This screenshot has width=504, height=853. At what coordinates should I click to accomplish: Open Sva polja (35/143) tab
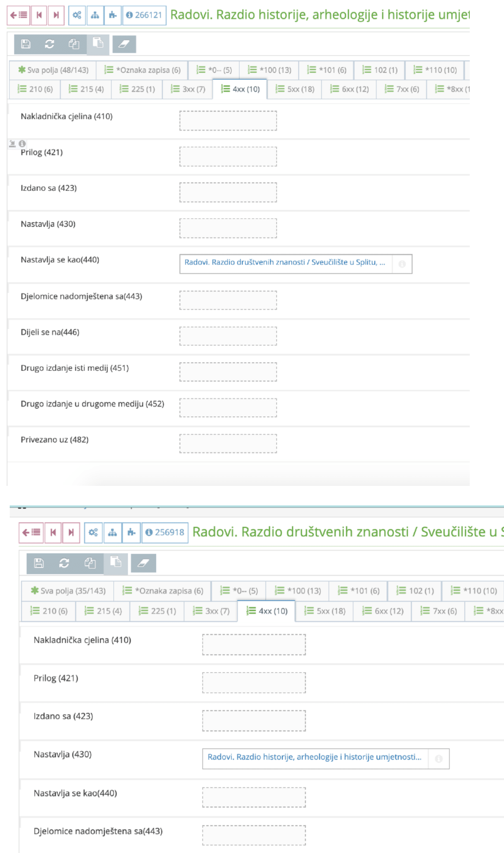pyautogui.click(x=68, y=590)
